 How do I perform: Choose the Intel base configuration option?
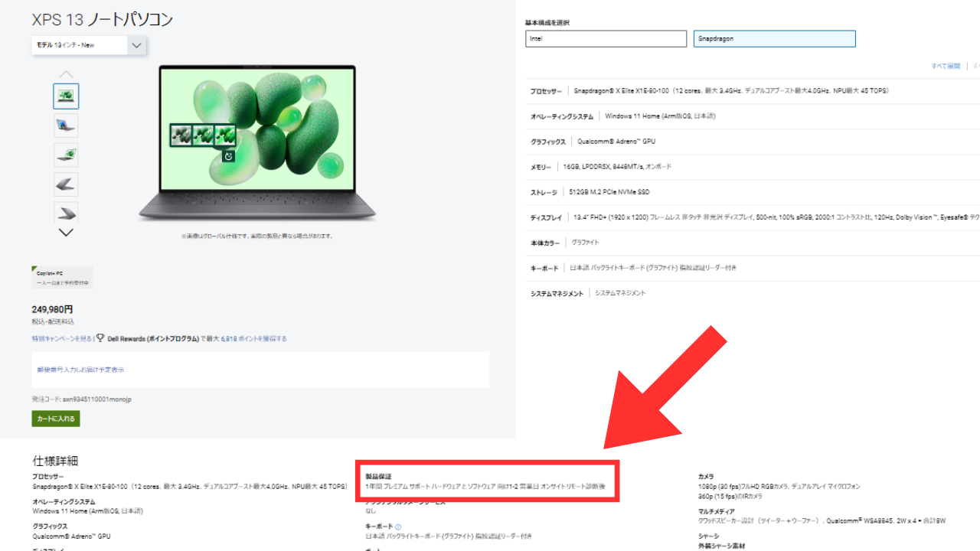[606, 39]
